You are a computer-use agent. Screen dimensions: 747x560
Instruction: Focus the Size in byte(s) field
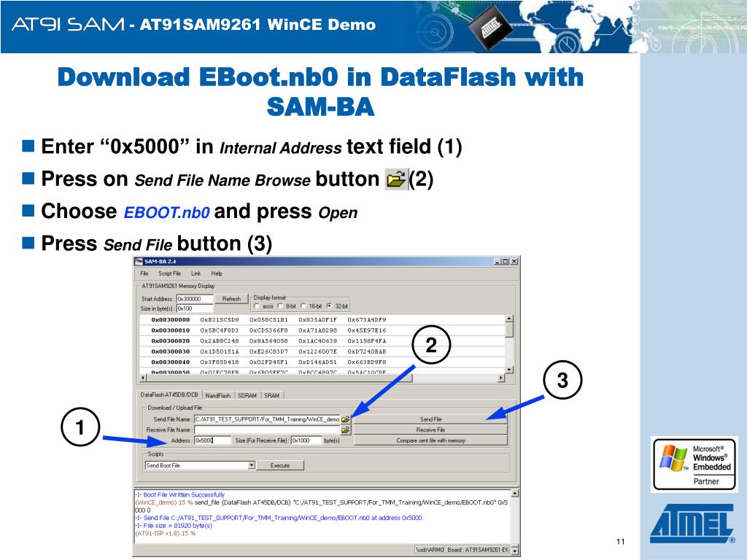click(x=195, y=308)
